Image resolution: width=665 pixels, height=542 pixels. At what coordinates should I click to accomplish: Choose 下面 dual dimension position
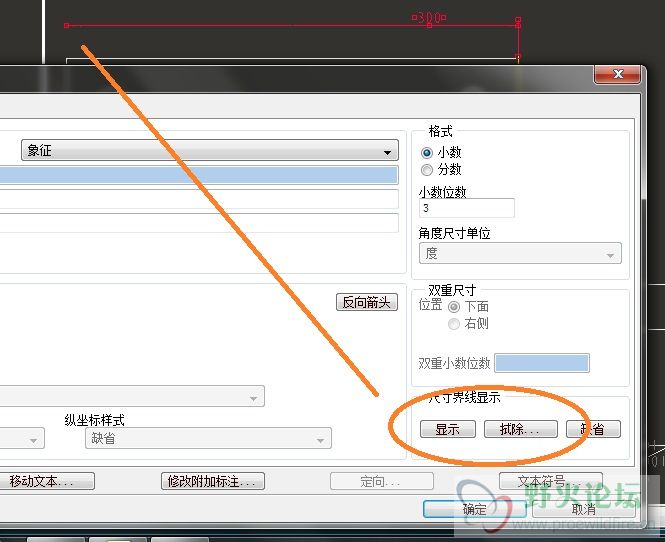pyautogui.click(x=454, y=307)
